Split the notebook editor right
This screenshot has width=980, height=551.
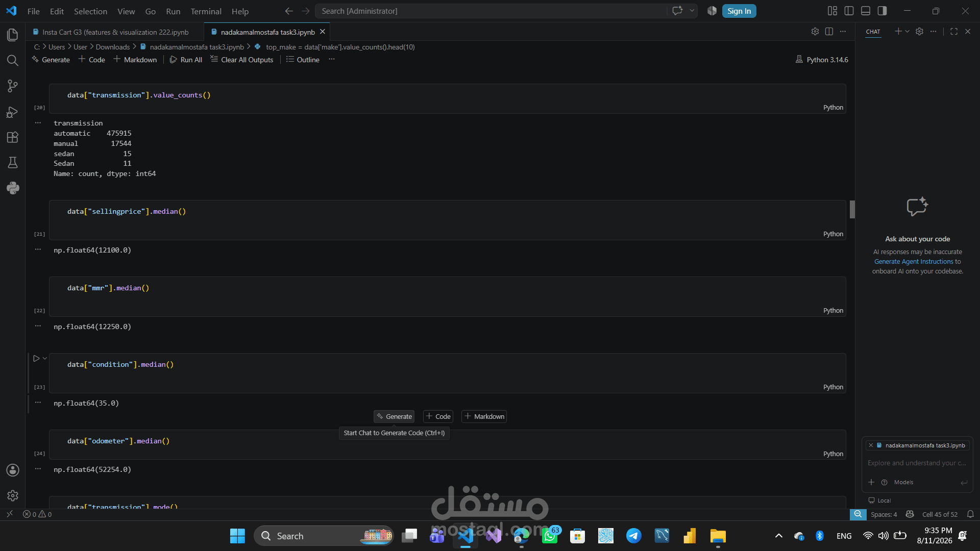click(x=829, y=32)
